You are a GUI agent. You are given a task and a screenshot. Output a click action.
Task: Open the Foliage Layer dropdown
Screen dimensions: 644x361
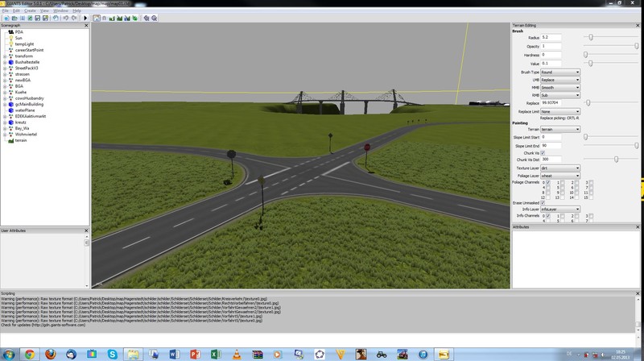click(560, 176)
